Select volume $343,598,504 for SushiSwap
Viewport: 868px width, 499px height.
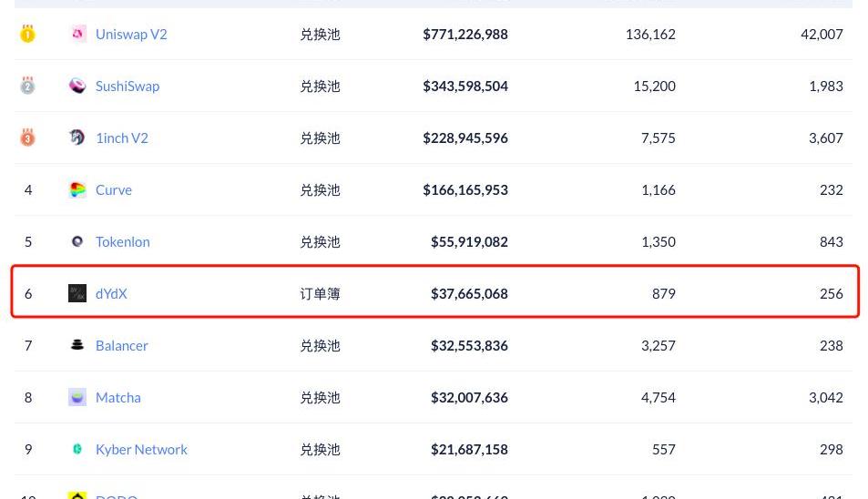[x=465, y=87]
